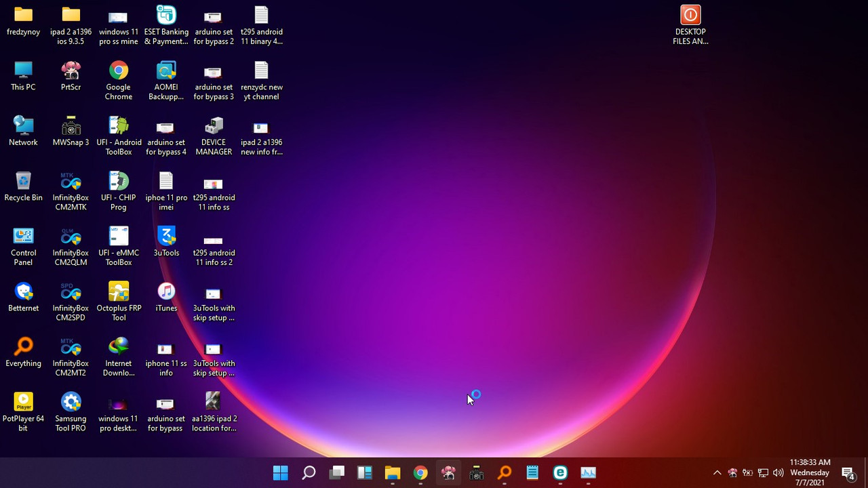Select Octoplus FRP Tool shortcut
The height and width of the screenshot is (488, 868).
(119, 302)
